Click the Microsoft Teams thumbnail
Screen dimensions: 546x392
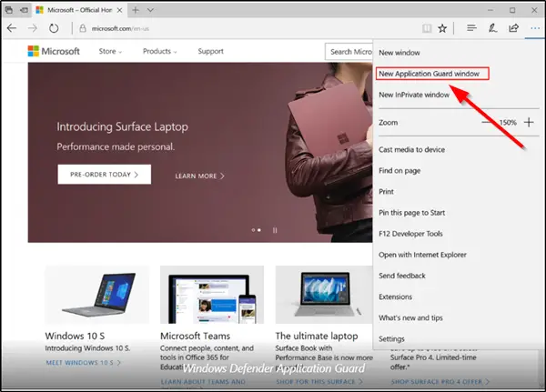pyautogui.click(x=212, y=295)
